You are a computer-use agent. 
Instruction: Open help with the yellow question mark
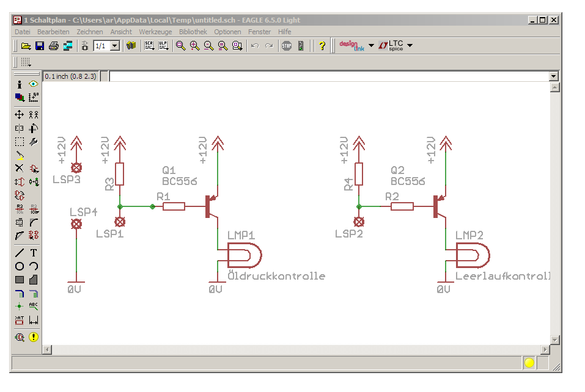322,46
